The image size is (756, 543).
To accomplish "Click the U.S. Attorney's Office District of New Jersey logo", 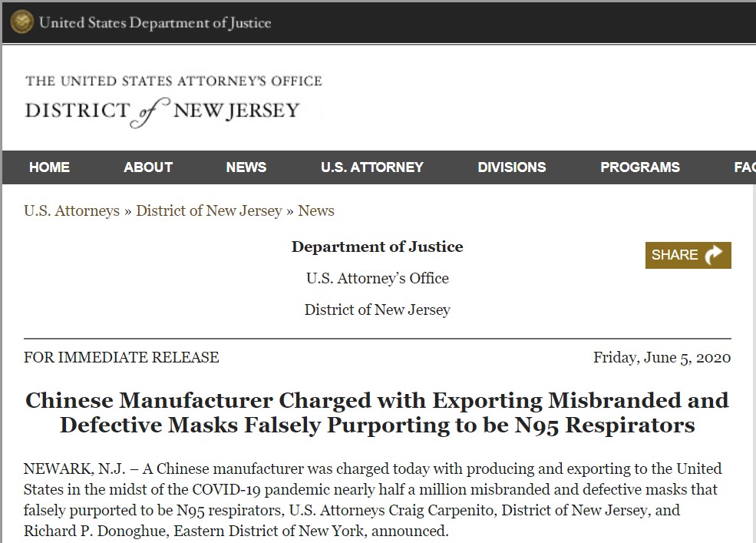I will coord(173,98).
